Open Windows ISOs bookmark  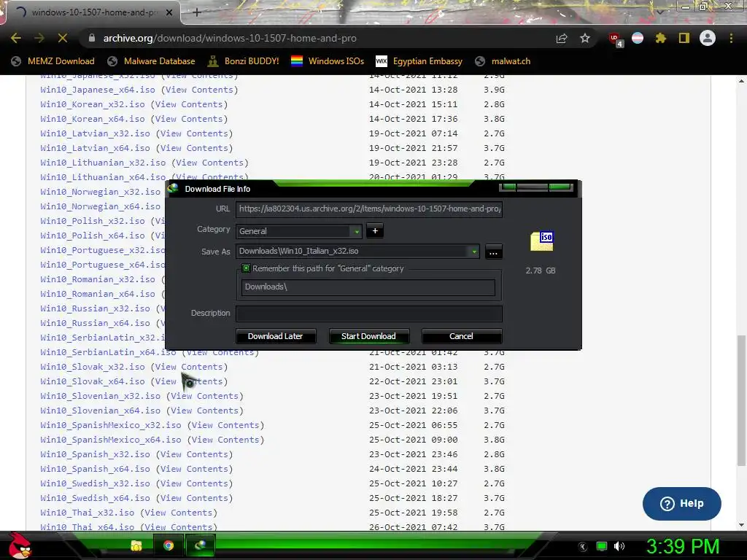click(x=328, y=61)
